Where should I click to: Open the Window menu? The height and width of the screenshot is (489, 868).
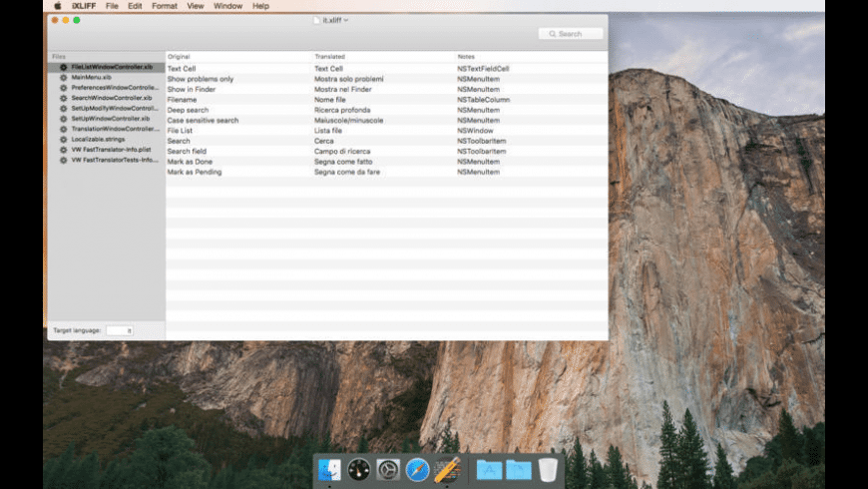pyautogui.click(x=227, y=6)
